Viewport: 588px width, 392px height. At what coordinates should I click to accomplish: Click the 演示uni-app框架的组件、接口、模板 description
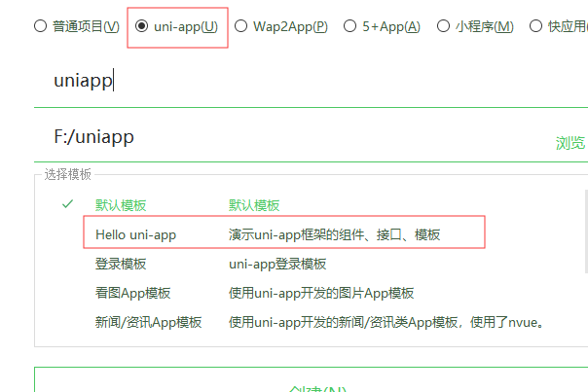pos(334,234)
